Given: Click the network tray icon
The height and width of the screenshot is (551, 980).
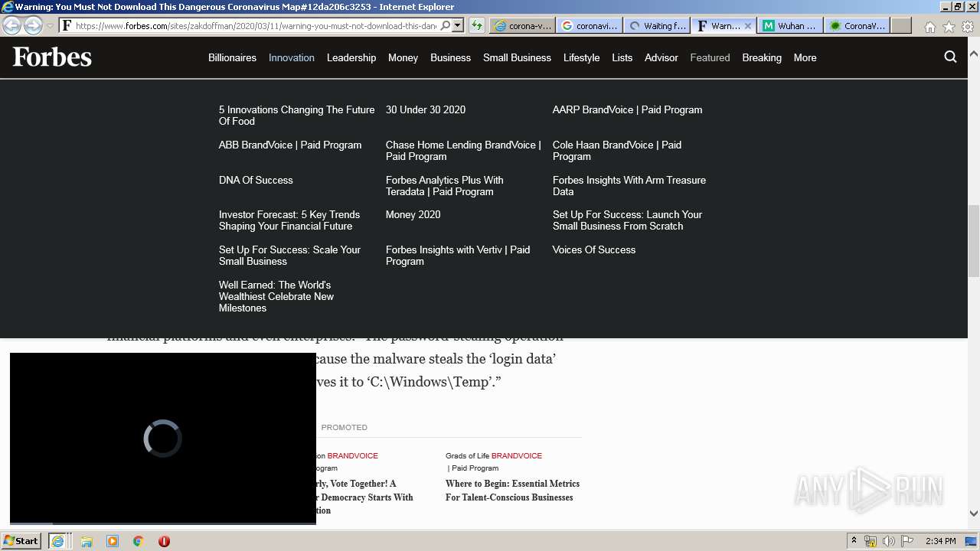Looking at the screenshot, I should [x=871, y=541].
